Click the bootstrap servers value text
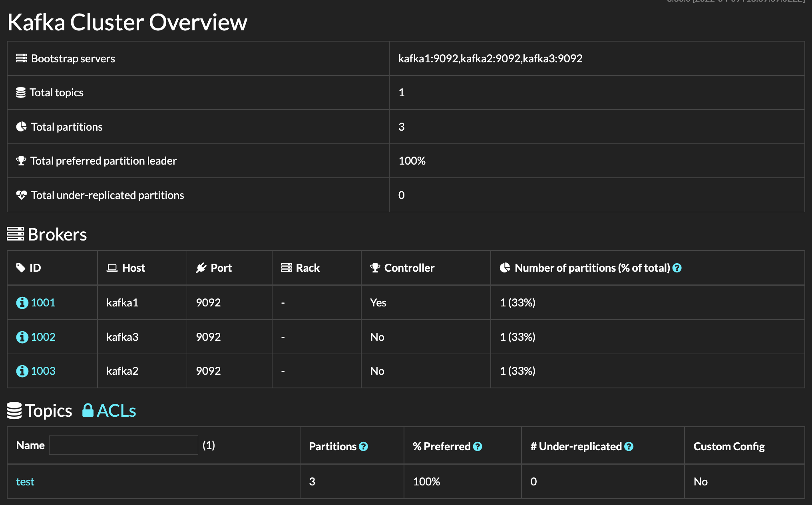 click(490, 59)
